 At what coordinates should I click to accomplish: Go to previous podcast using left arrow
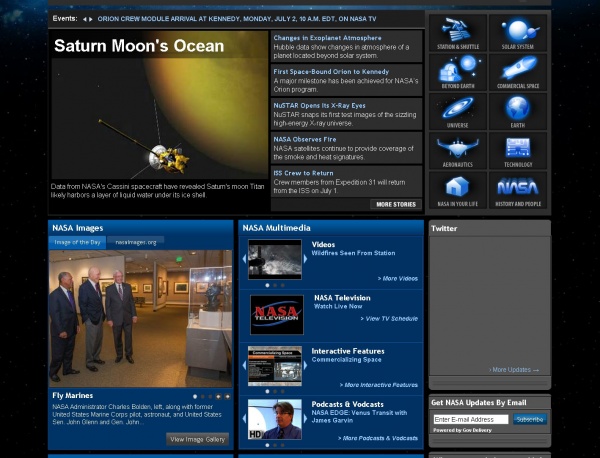pos(244,419)
